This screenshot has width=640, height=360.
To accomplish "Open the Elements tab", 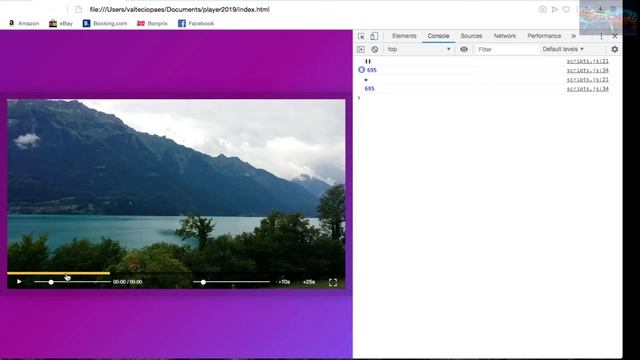I will coord(404,36).
